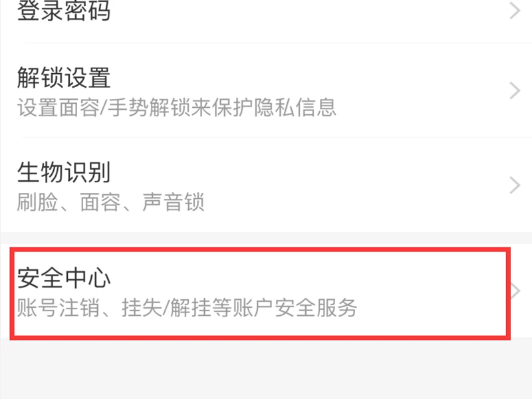Go to face and gesture unlock settings
The height and width of the screenshot is (399, 532).
pyautogui.click(x=266, y=90)
